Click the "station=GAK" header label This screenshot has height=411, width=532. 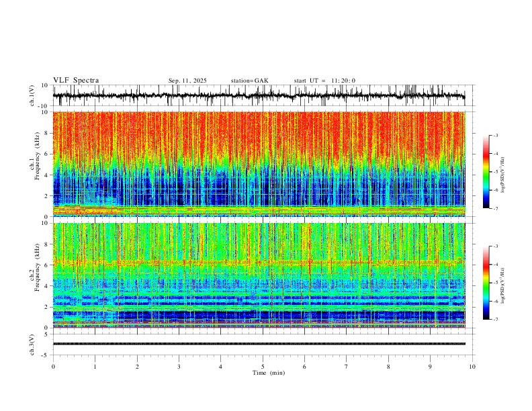(x=249, y=81)
